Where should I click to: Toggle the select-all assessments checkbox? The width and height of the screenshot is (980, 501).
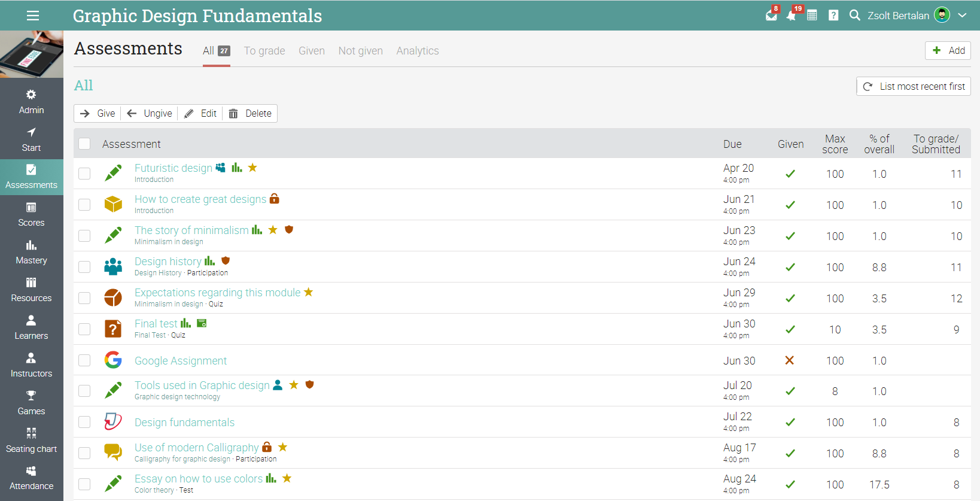(84, 144)
